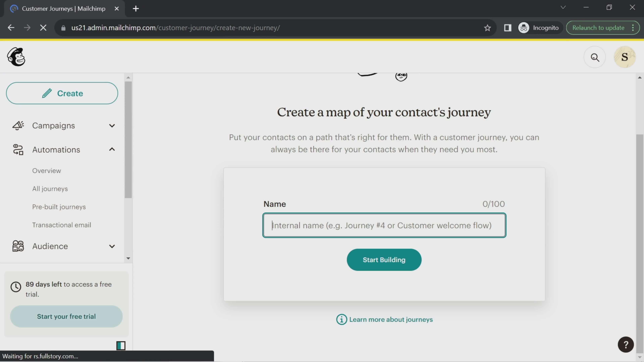
Task: Expand the Campaigns dropdown menu
Action: point(112,126)
